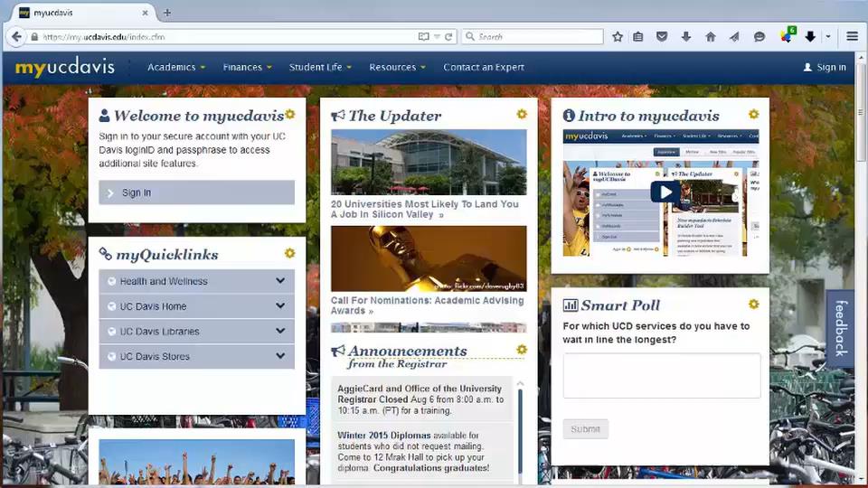The height and width of the screenshot is (488, 868).
Task: Open a new browser tab
Action: pyautogui.click(x=167, y=12)
